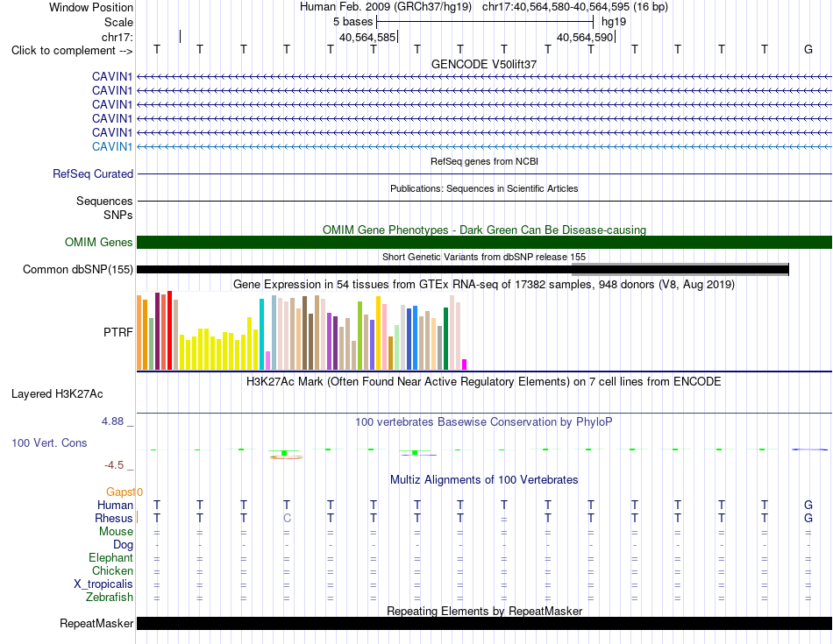Click the 40,564,585 position marker
This screenshot has height=644, width=833.
pos(367,37)
